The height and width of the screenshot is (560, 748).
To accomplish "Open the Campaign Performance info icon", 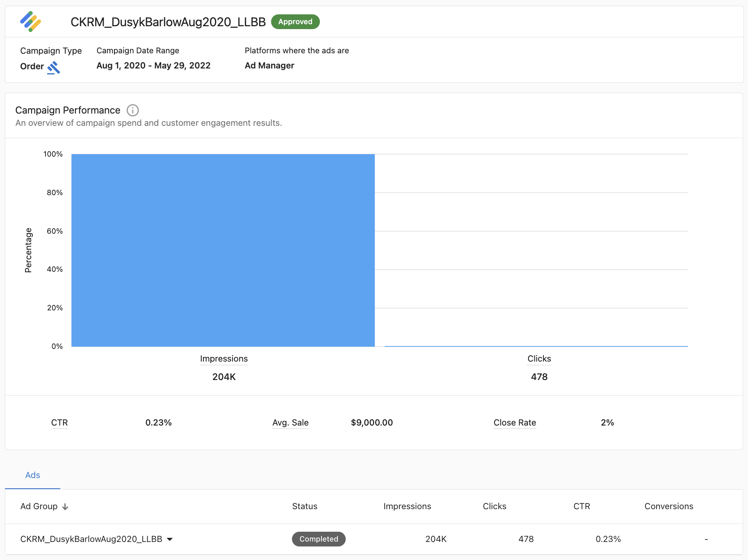I will [132, 110].
